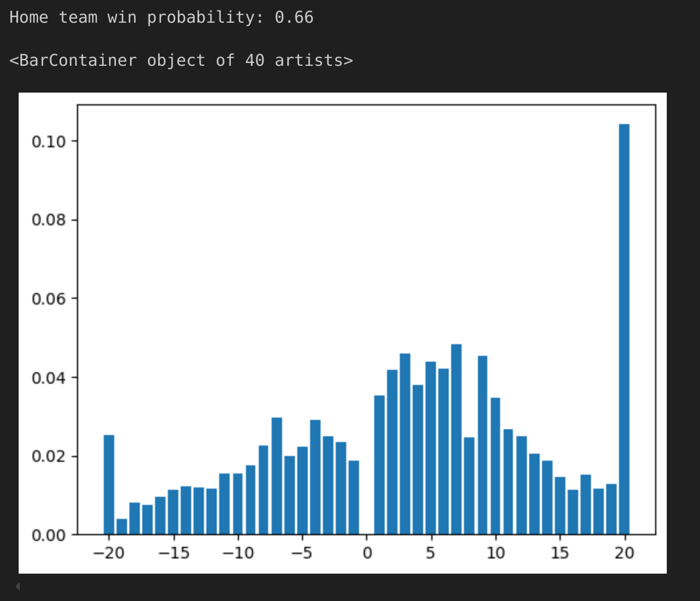The width and height of the screenshot is (700, 601).
Task: Click the −20 x-axis tick label
Action: (x=109, y=553)
